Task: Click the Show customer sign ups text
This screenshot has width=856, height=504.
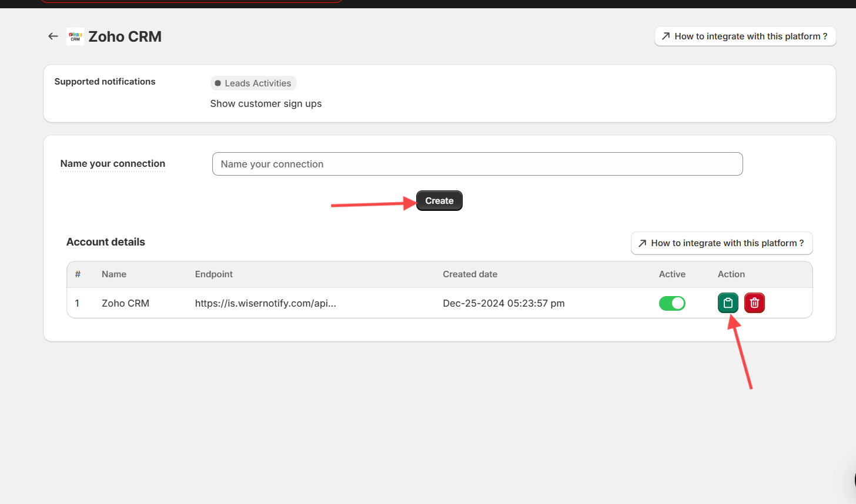Action: [266, 103]
